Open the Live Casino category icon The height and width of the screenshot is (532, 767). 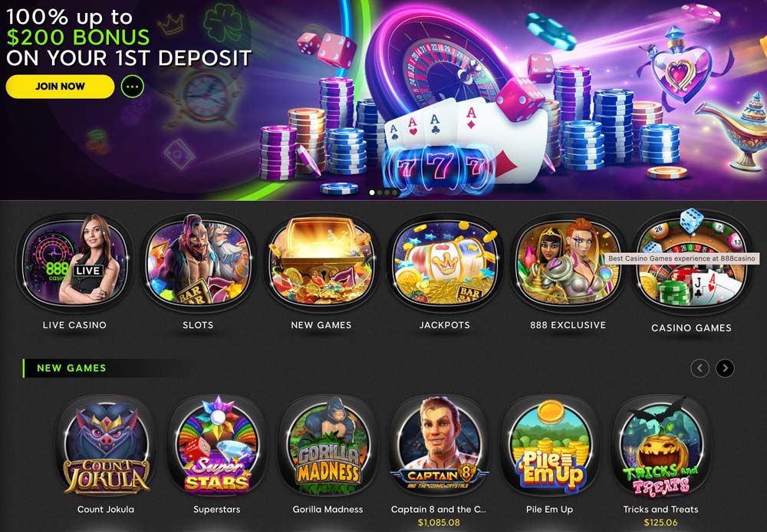tap(74, 261)
